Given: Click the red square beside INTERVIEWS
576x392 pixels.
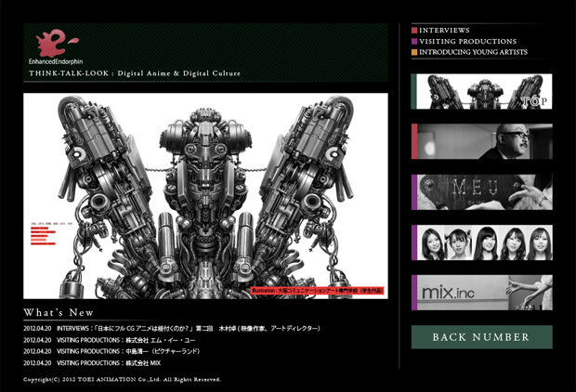Looking at the screenshot, I should (414, 31).
